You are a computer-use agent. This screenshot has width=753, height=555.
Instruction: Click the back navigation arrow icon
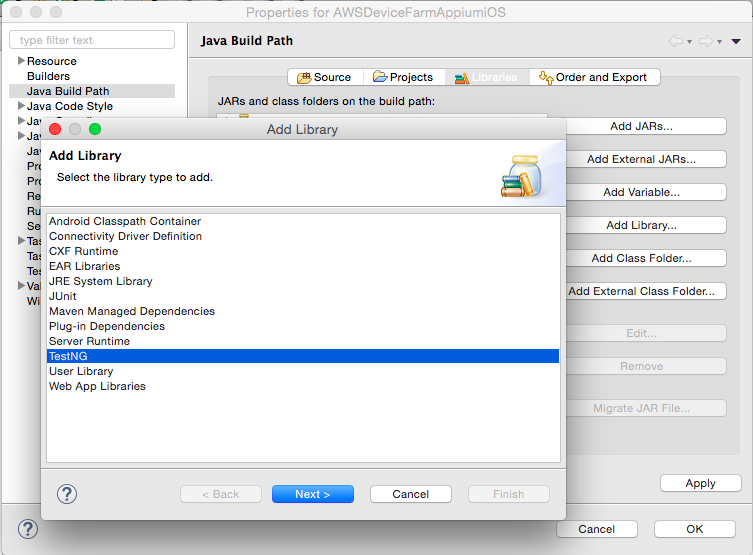(x=676, y=41)
